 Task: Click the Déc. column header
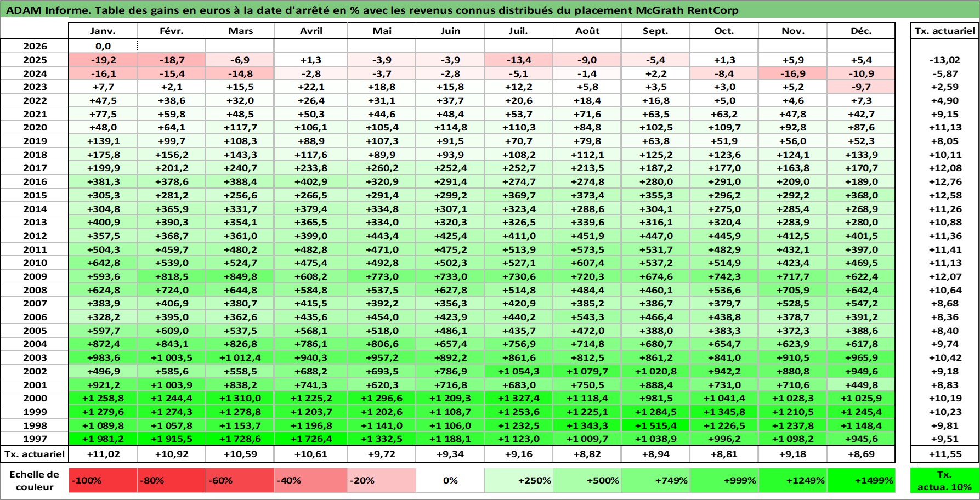point(861,31)
